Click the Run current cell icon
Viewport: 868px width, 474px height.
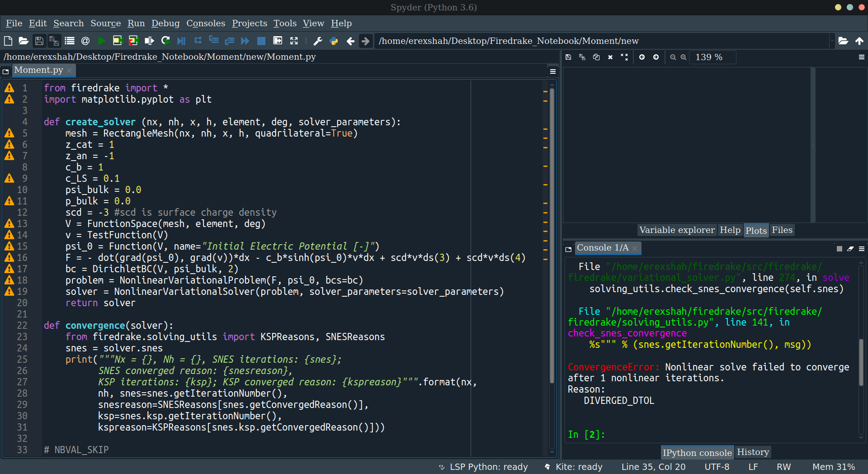pyautogui.click(x=118, y=41)
